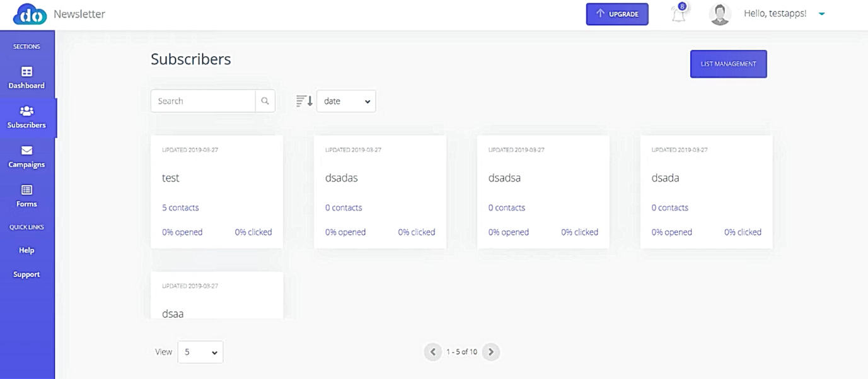Open the 'dsada' list title
This screenshot has height=379, width=868.
coord(665,178)
